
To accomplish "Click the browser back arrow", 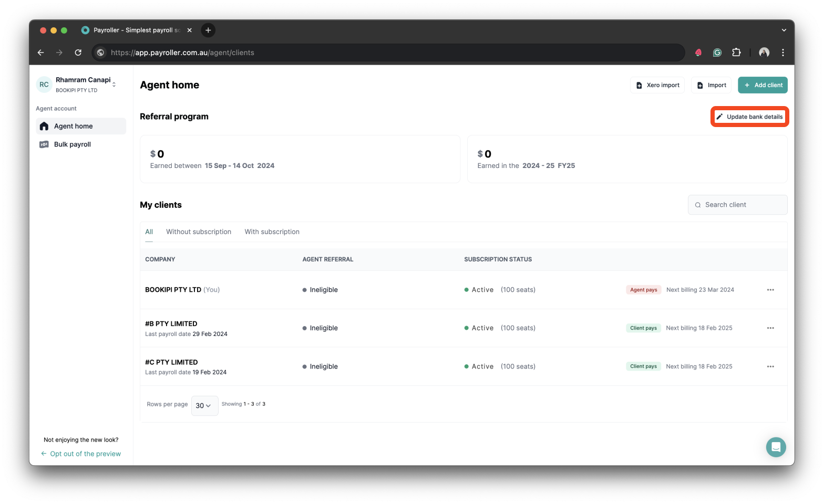I will click(x=41, y=52).
